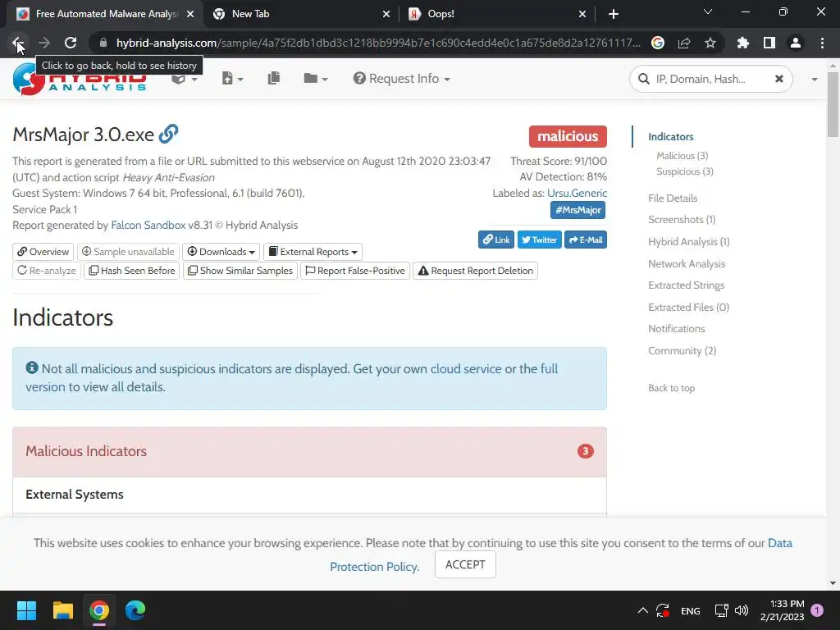Image resolution: width=840 pixels, height=630 pixels.
Task: Bookmark page with star icon
Action: (710, 43)
